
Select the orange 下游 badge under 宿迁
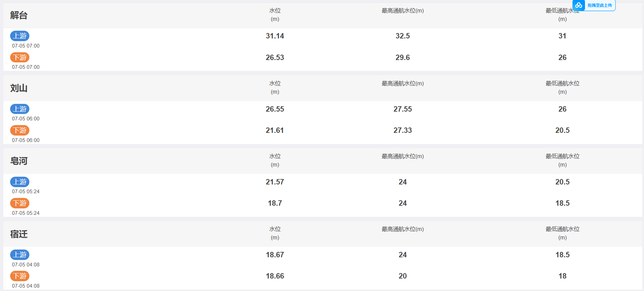point(20,276)
